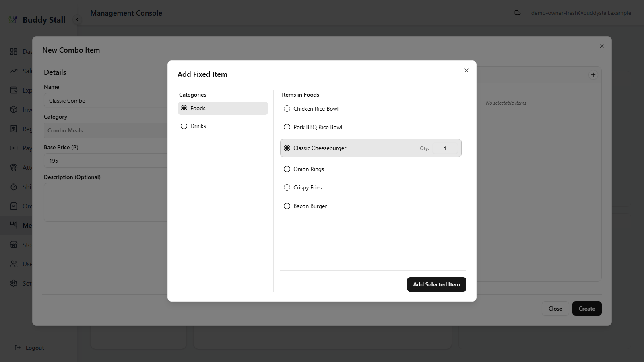Click the plus icon to add item
This screenshot has width=644, height=362.
click(593, 75)
